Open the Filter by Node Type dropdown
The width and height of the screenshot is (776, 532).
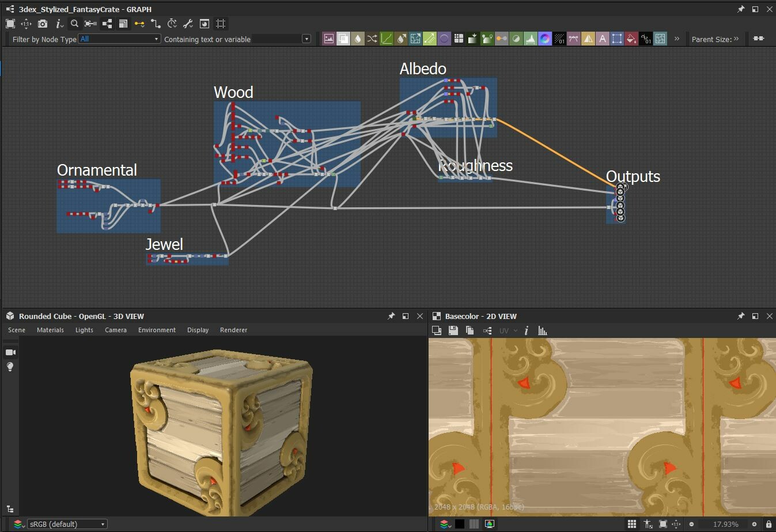[118, 39]
